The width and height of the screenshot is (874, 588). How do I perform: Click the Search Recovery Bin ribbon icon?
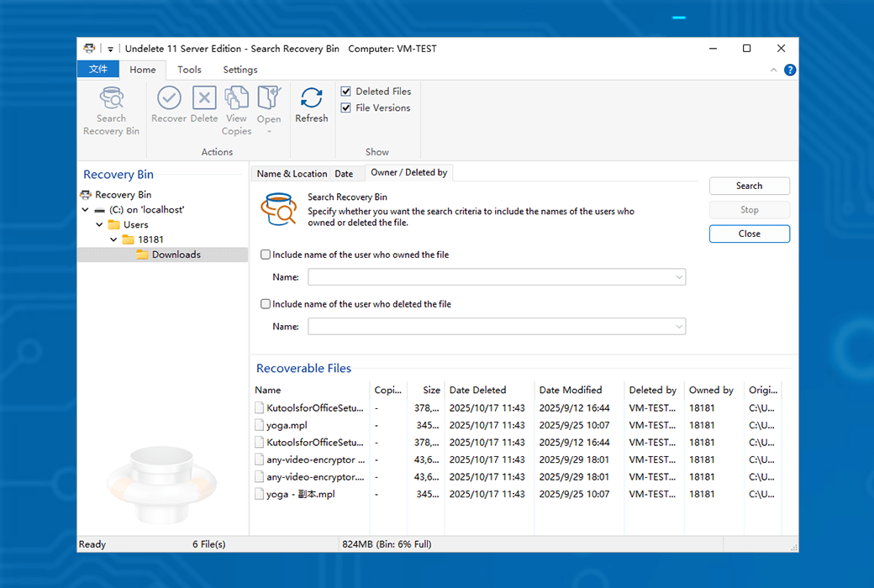[111, 98]
